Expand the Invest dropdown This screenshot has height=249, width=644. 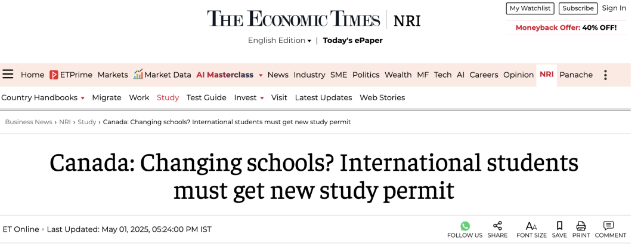(x=249, y=97)
